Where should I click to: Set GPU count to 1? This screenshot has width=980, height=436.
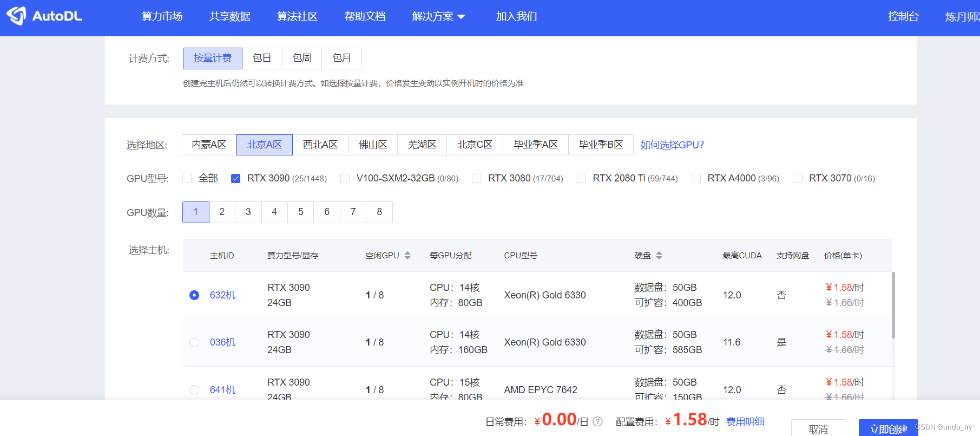(196, 212)
